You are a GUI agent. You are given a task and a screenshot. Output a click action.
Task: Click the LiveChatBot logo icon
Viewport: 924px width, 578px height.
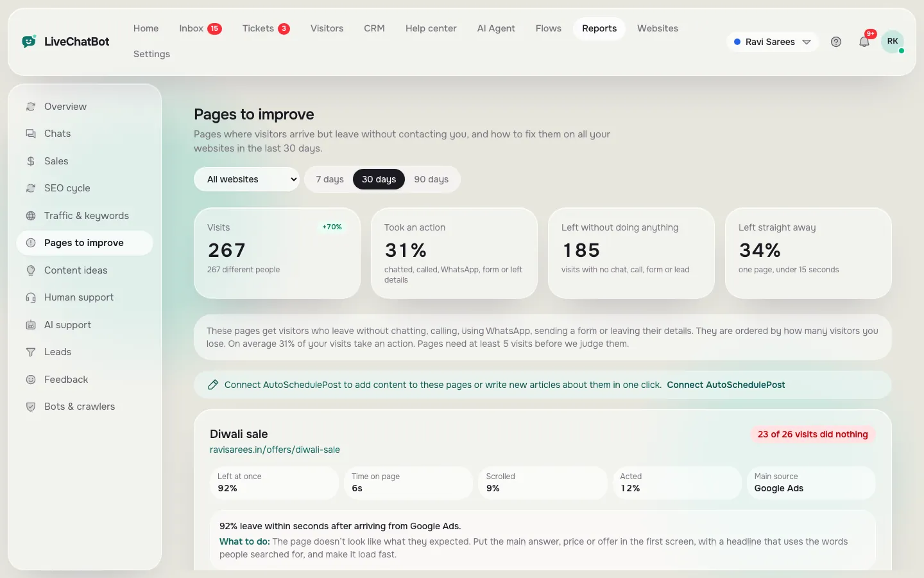tap(29, 42)
